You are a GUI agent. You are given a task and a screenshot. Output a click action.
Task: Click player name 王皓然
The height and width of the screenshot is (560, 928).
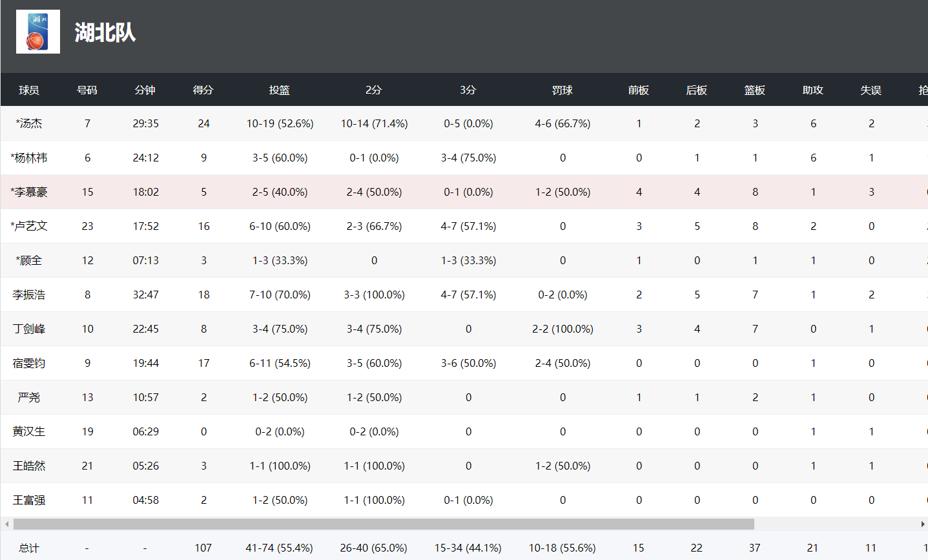29,466
